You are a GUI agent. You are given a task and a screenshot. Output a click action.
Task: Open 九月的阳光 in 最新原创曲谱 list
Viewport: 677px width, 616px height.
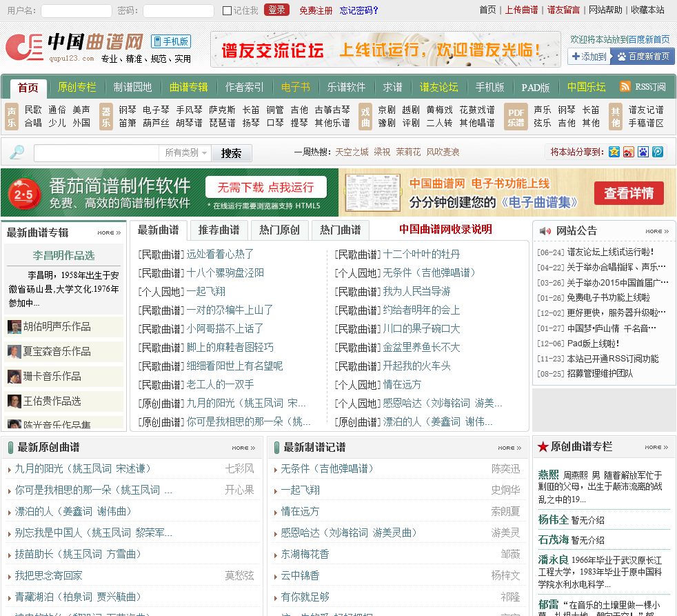click(x=83, y=468)
